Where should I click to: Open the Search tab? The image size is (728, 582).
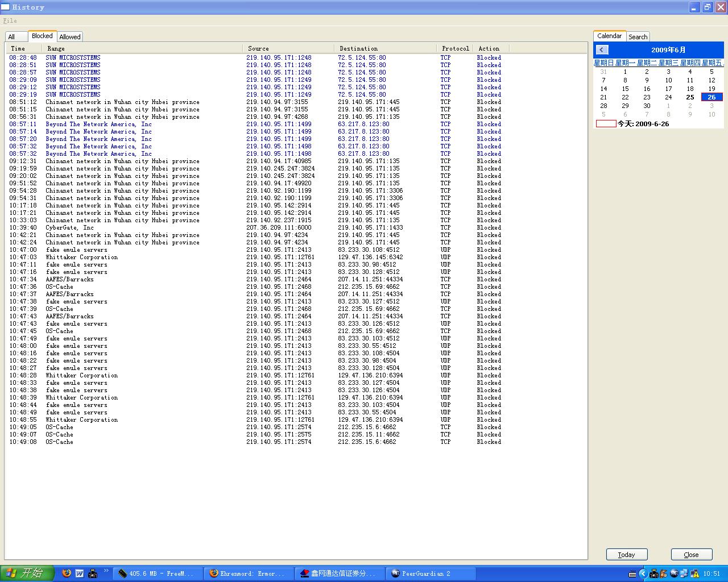pyautogui.click(x=638, y=36)
